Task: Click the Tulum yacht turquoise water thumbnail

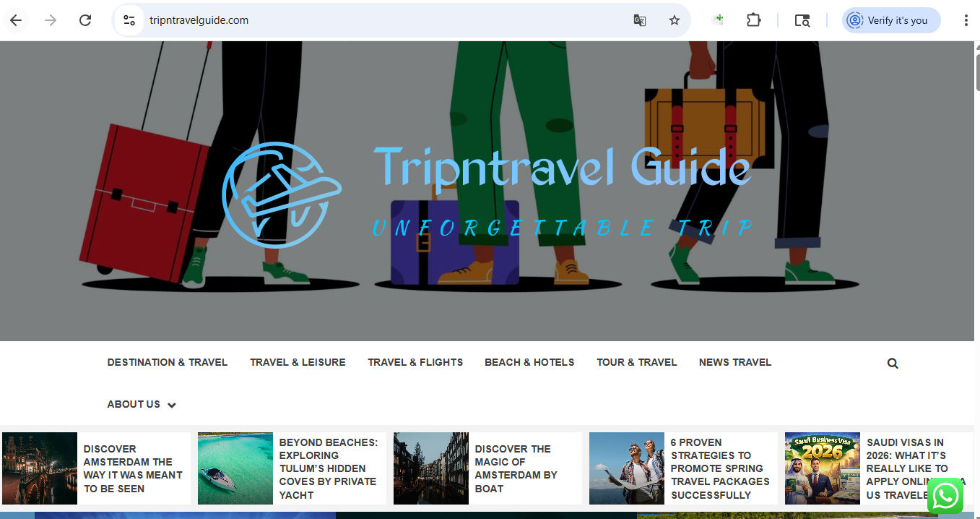Action: (235, 468)
